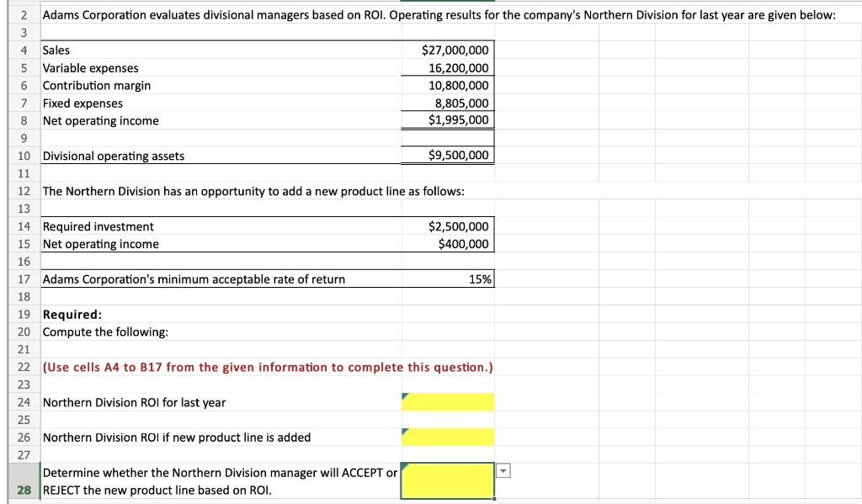Select the $9,500,000 operating assets cell
The image size is (862, 504).
click(x=447, y=155)
